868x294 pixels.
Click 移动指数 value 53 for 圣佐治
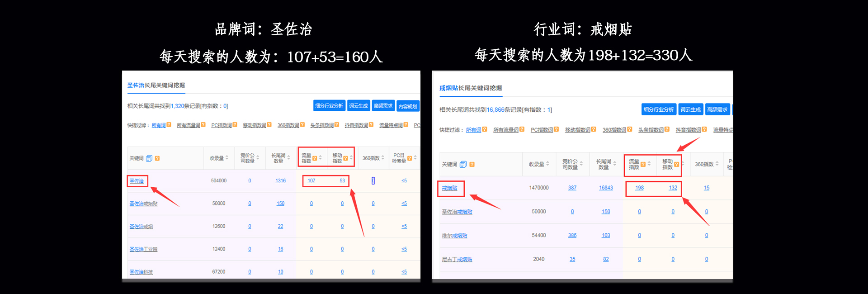point(342,180)
